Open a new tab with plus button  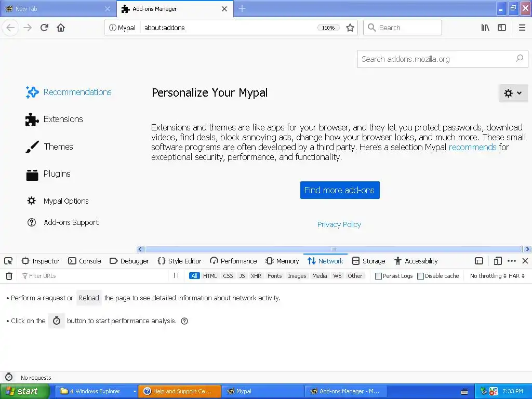coord(242,8)
